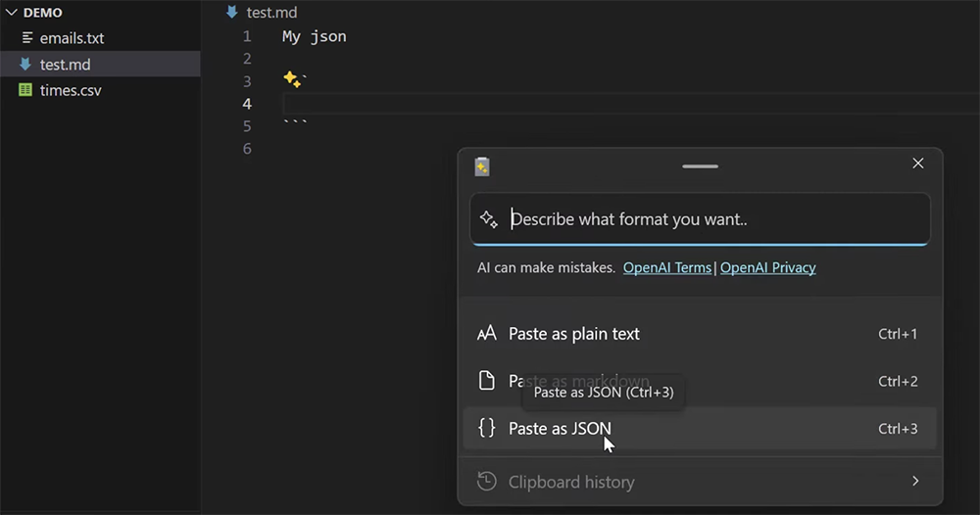
Task: Select Paste as JSON option
Action: tap(700, 428)
